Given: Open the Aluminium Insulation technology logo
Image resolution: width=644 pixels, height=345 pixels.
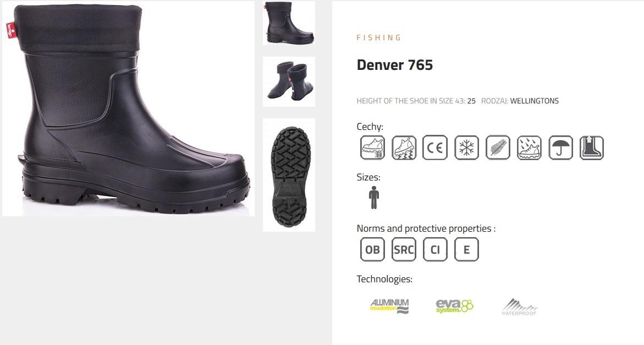Looking at the screenshot, I should point(389,306).
